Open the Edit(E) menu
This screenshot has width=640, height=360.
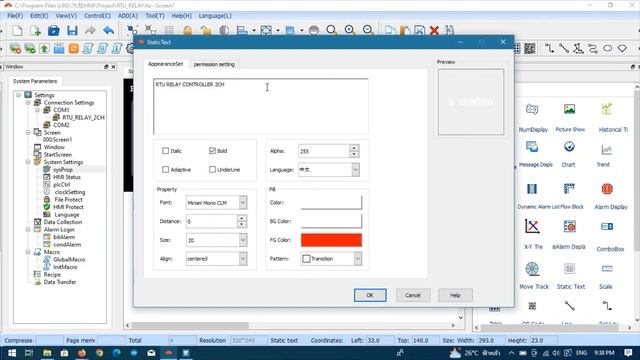pos(39,16)
